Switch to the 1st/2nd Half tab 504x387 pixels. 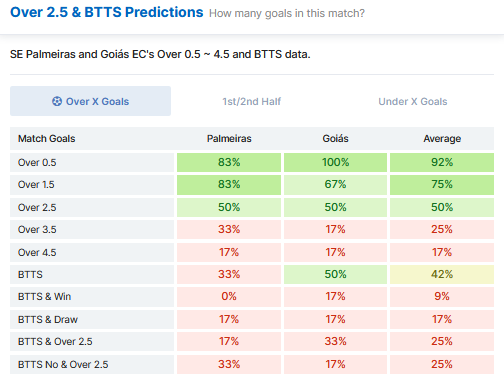(252, 101)
